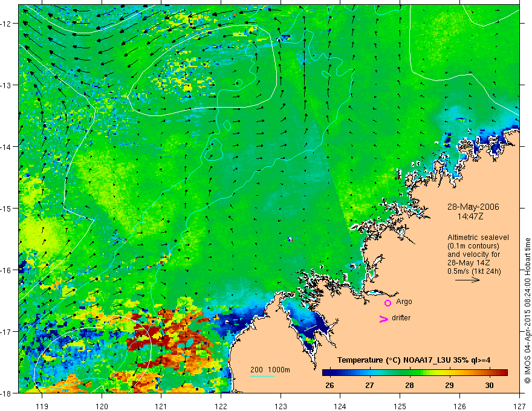This screenshot has width=532, height=411.
Task: Click the '0.5m/s (1kt 24h)' text
Action: point(474,271)
